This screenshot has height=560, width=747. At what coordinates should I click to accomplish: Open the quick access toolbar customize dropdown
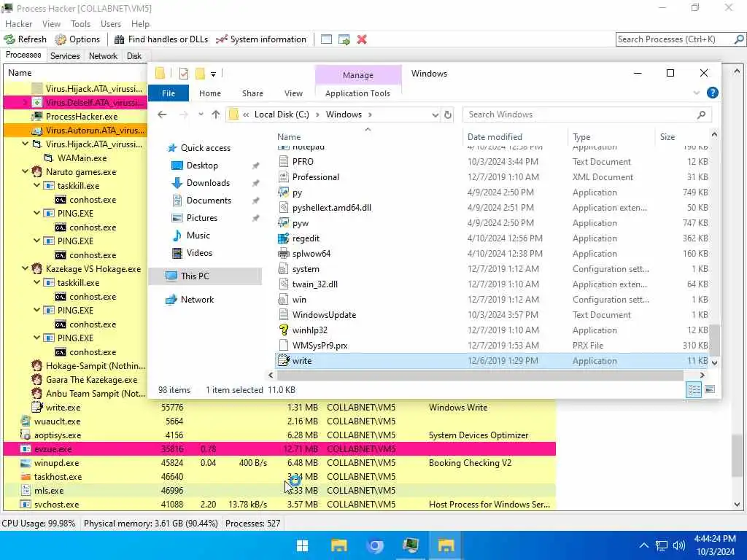[x=214, y=74]
